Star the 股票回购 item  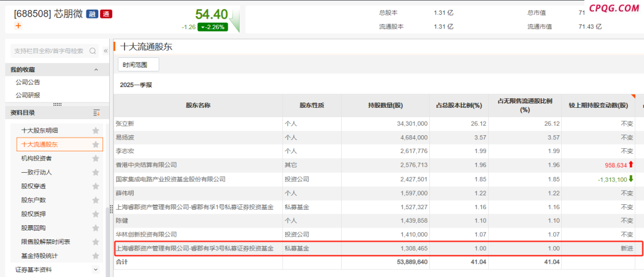(95, 228)
